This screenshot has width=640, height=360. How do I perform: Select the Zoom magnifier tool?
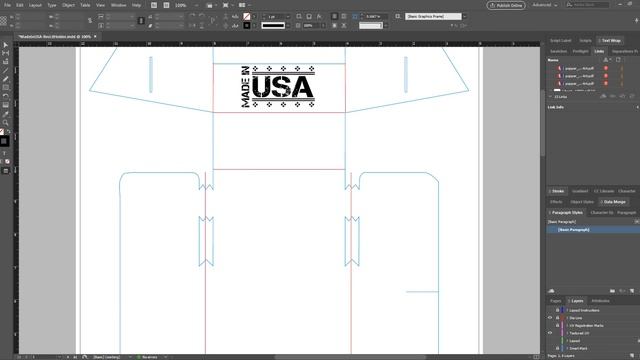pyautogui.click(x=5, y=122)
